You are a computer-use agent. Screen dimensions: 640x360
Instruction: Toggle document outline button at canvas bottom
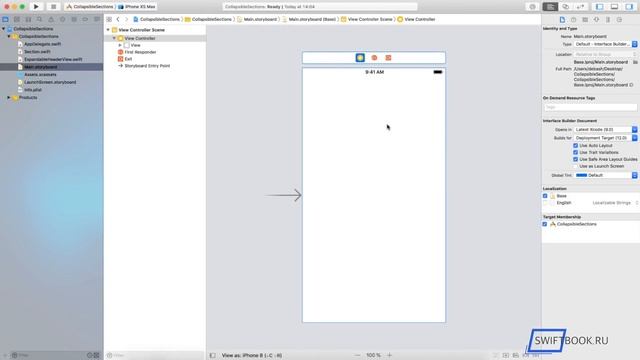click(x=213, y=355)
